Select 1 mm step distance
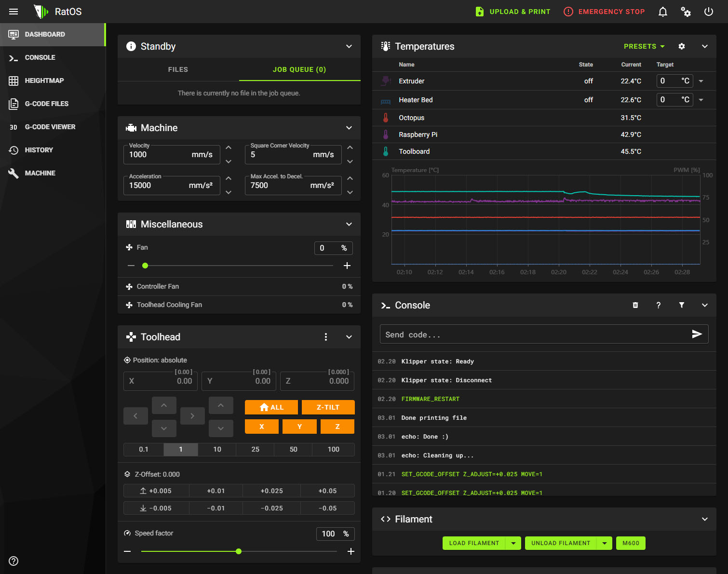The width and height of the screenshot is (728, 574). pos(181,449)
